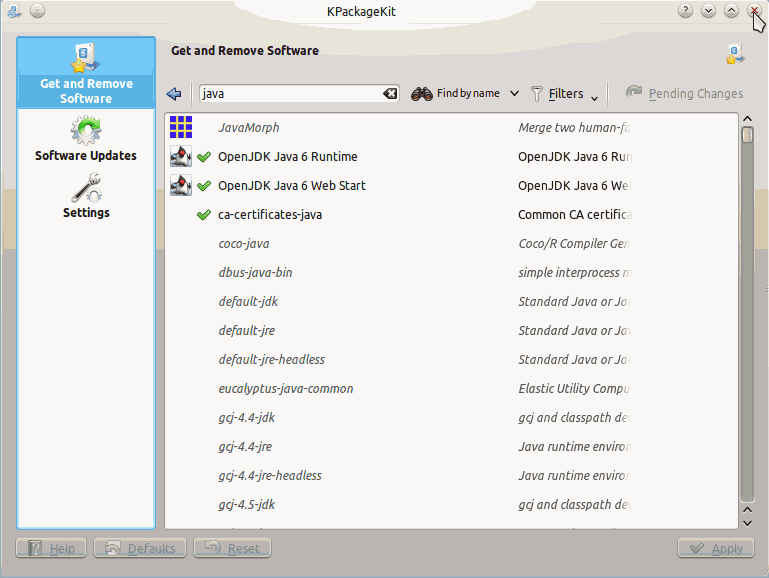The image size is (769, 578).
Task: Open Pending Changes view
Action: coord(684,93)
